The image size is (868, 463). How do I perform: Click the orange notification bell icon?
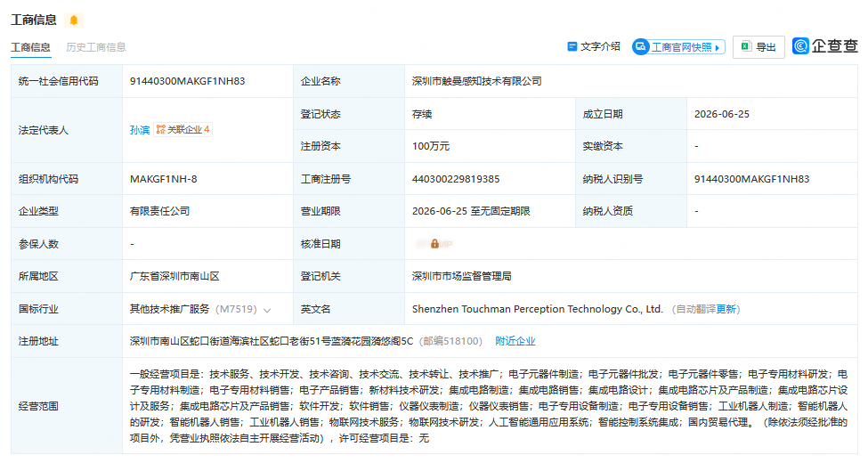coord(74,20)
